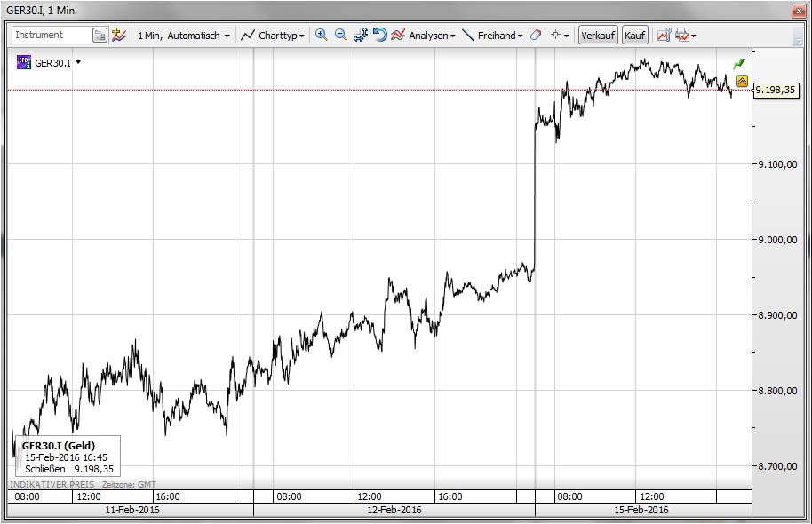Click the toolbar overflow grip at right edge
Viewport: 812px width, 524px height.
pos(798,36)
